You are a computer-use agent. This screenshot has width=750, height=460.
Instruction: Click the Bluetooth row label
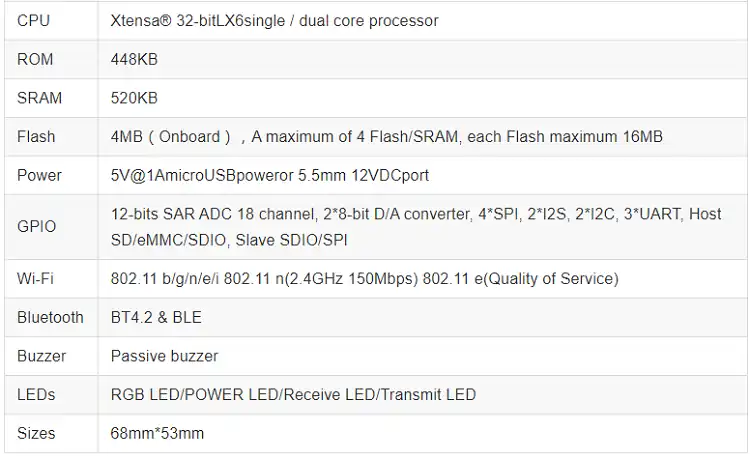click(50, 317)
